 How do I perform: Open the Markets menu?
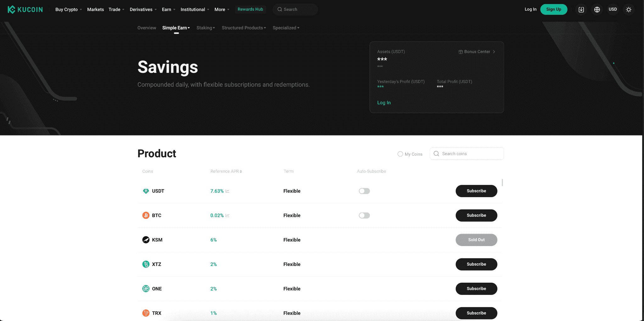click(95, 9)
